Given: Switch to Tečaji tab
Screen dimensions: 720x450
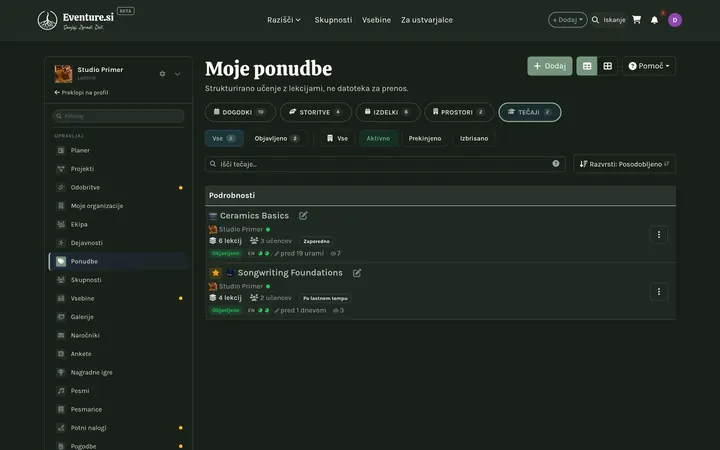Looking at the screenshot, I should (x=529, y=112).
